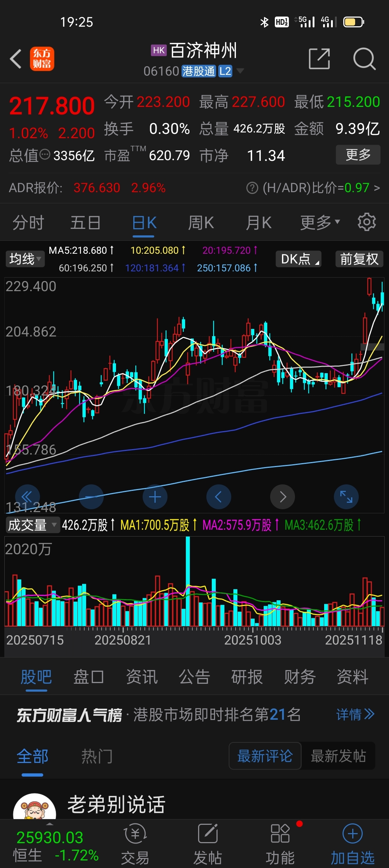Open the 财务 financials tab

click(300, 677)
